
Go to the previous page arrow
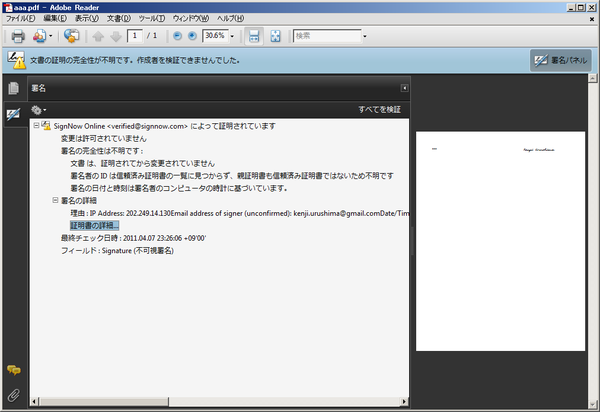(98, 36)
